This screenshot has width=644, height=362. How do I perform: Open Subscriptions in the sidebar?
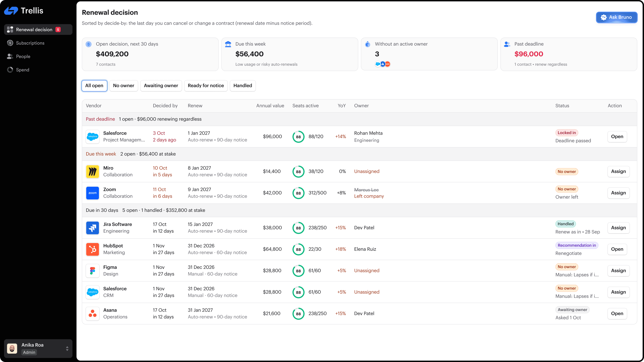(x=38, y=43)
